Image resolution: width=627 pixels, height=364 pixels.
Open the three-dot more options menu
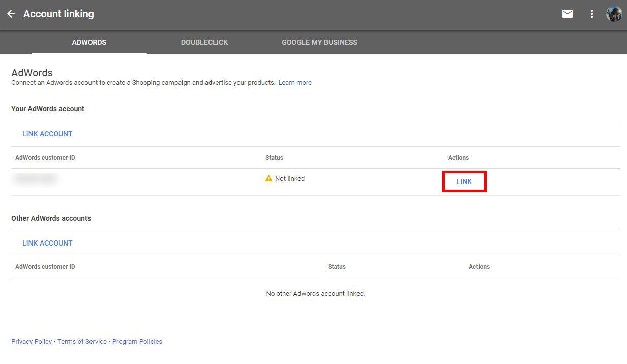pyautogui.click(x=591, y=14)
